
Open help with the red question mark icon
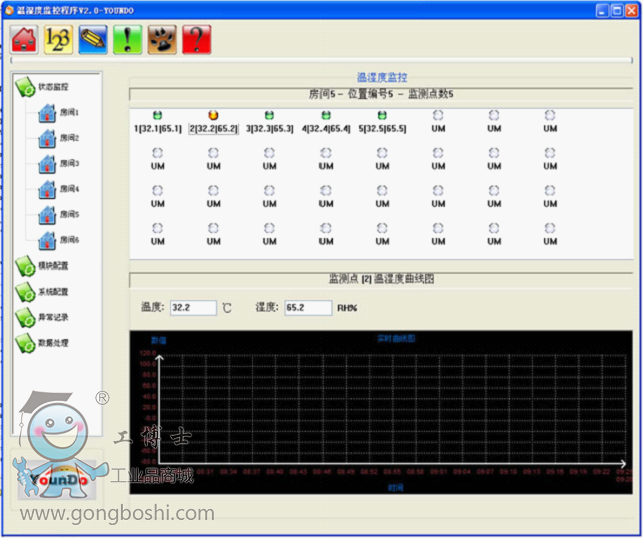[x=196, y=39]
